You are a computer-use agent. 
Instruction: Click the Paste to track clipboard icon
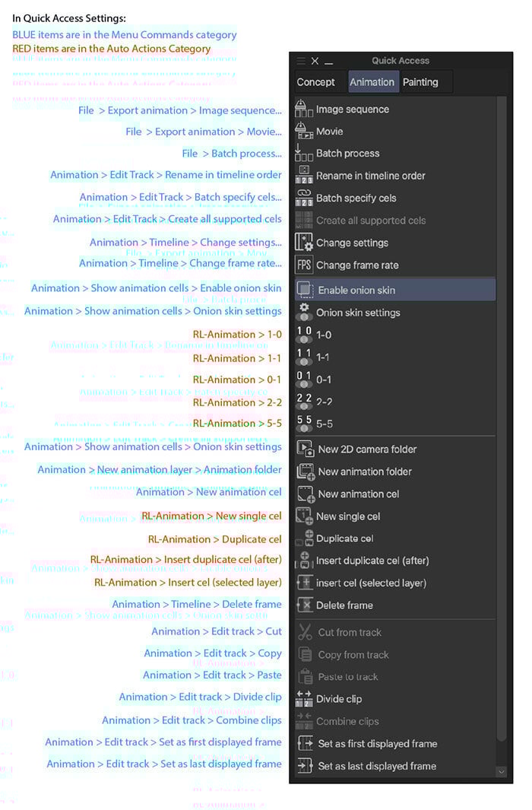pyautogui.click(x=305, y=677)
